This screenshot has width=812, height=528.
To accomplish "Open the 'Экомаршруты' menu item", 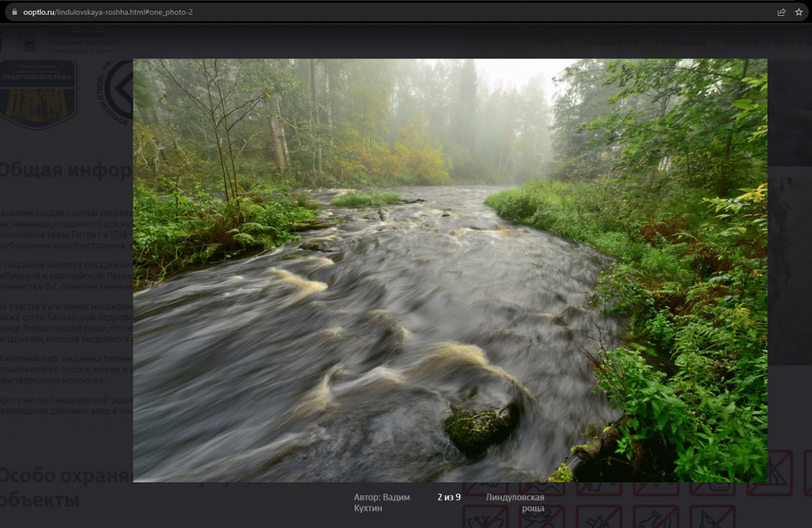I will [609, 42].
